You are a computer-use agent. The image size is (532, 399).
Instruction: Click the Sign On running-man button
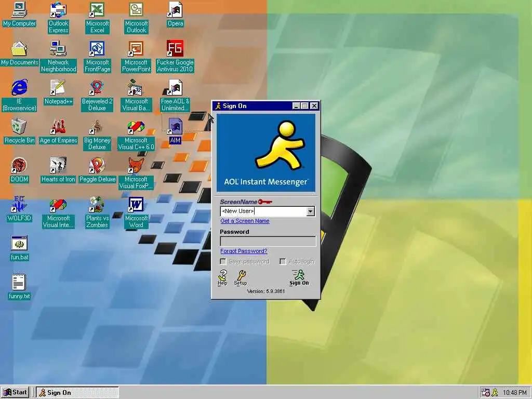click(x=299, y=277)
